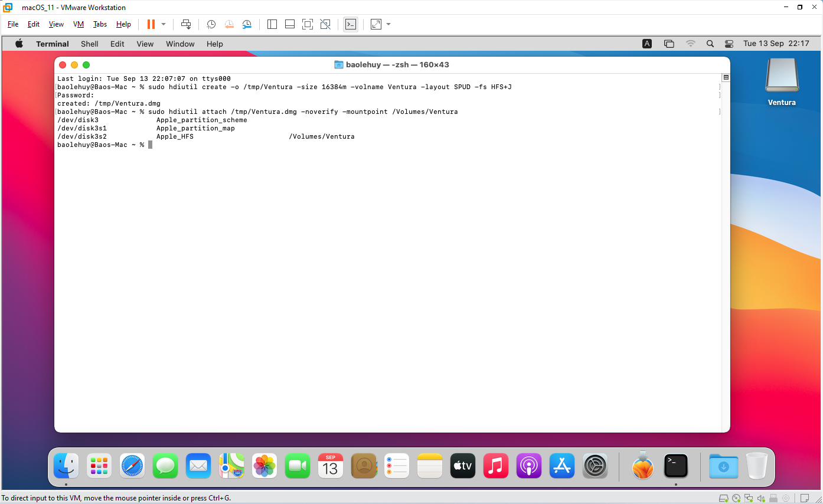Open App Store from the Dock
Viewport: 823px width, 504px height.
[562, 466]
